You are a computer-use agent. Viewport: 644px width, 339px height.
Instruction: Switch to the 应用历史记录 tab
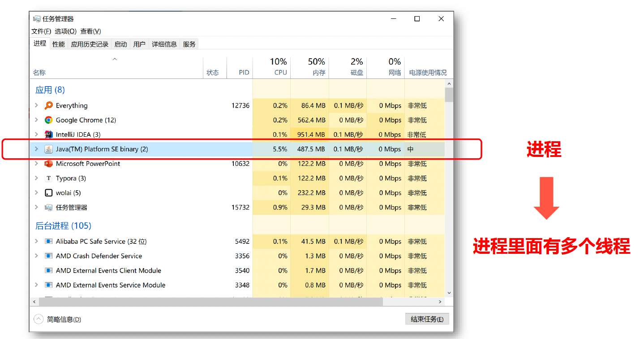90,44
